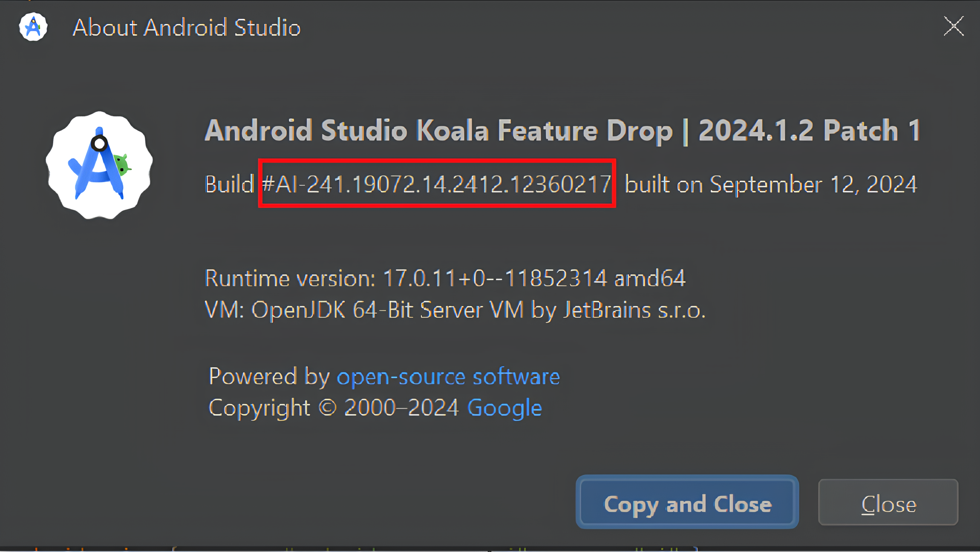
Task: Open the 'open-source software' link
Action: (x=448, y=376)
